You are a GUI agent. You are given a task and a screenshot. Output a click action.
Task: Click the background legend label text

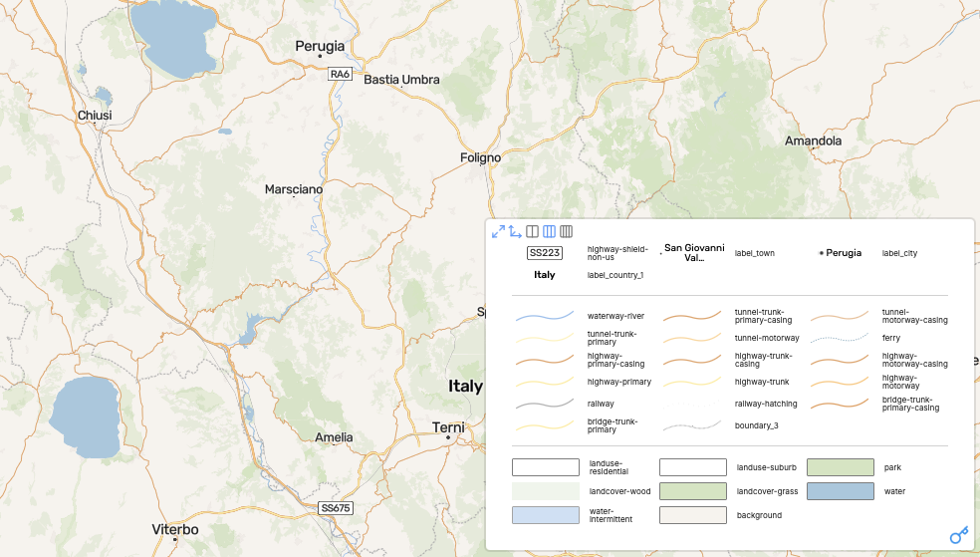point(759,515)
